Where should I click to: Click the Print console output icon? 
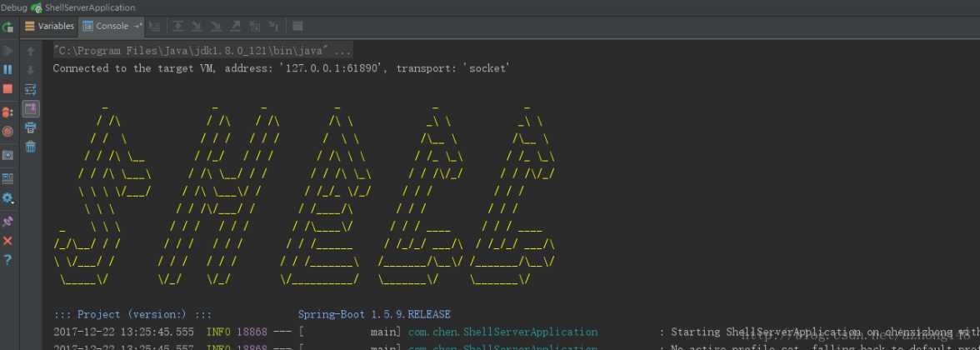tap(31, 128)
